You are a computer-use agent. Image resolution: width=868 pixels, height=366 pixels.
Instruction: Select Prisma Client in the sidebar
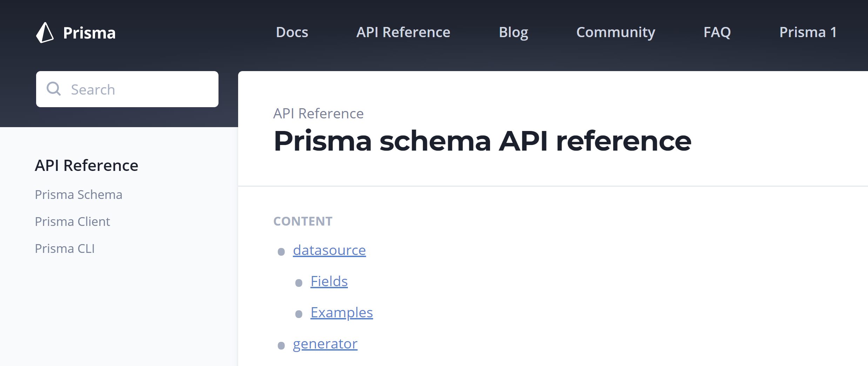(x=72, y=221)
